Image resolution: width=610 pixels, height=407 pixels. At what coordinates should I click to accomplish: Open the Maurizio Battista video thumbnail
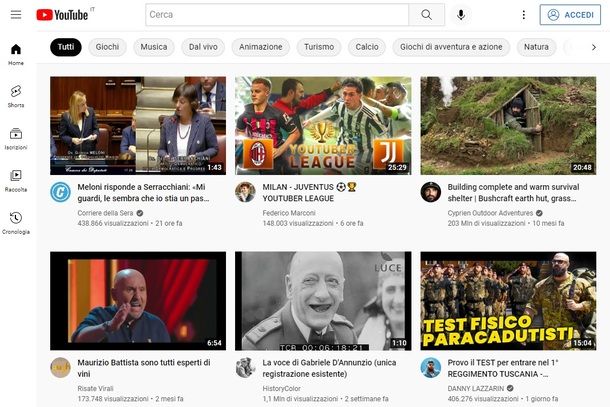(138, 301)
